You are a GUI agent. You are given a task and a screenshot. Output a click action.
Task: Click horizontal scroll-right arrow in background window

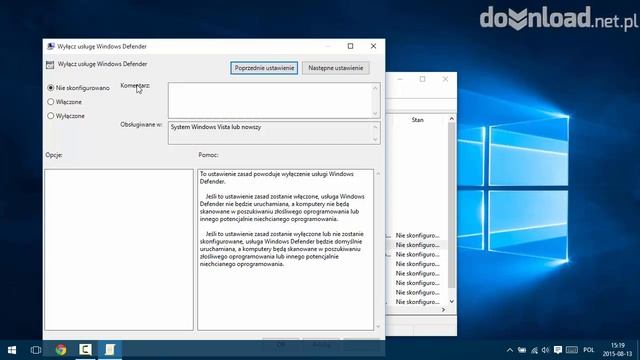point(443,310)
